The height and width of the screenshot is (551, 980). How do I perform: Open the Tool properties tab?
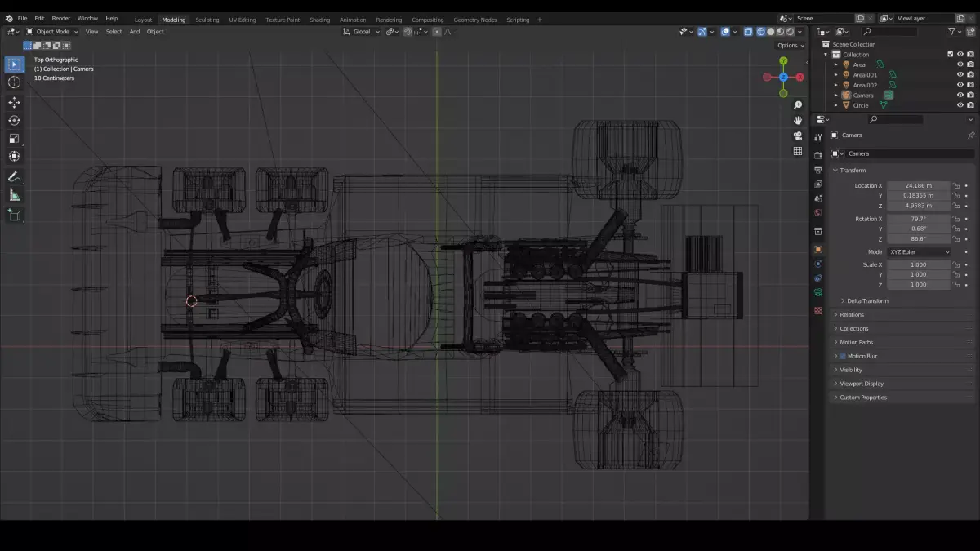click(x=818, y=137)
